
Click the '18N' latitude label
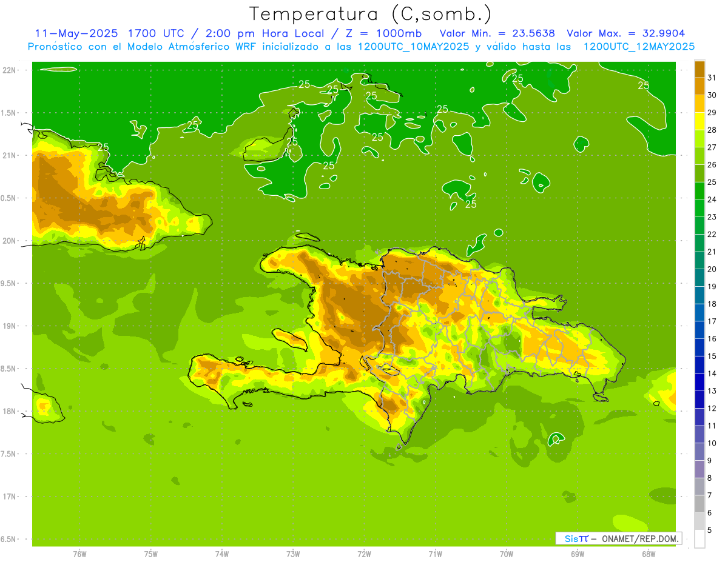click(10, 411)
